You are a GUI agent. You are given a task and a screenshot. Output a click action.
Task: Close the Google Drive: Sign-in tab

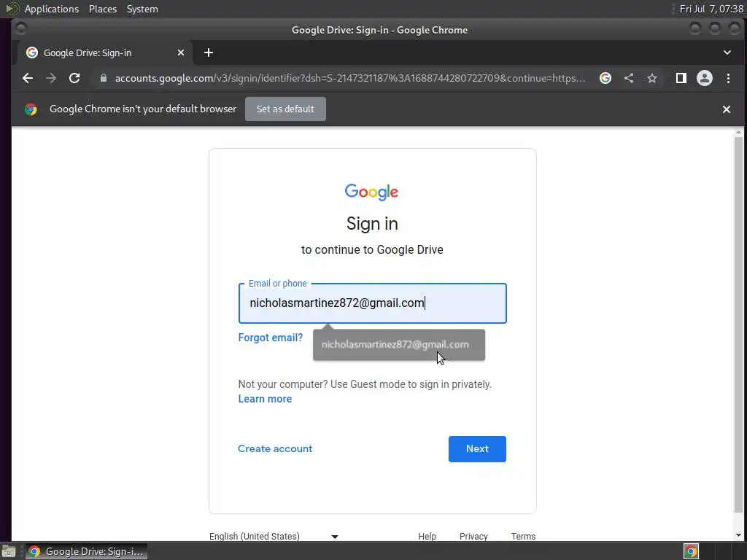click(x=181, y=52)
